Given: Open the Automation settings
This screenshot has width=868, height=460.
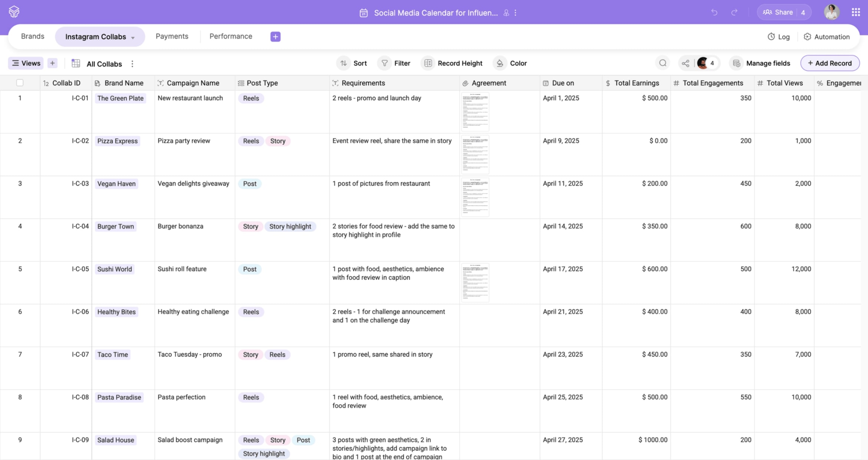Looking at the screenshot, I should pos(826,37).
